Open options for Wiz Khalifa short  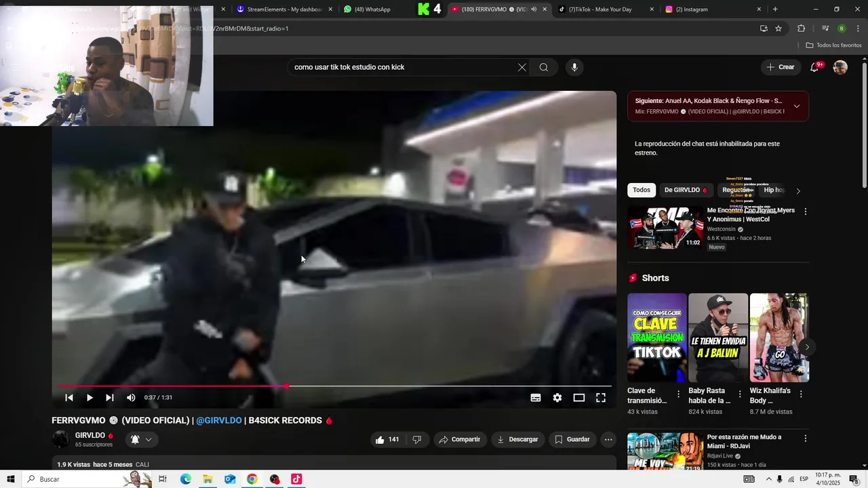click(x=801, y=394)
